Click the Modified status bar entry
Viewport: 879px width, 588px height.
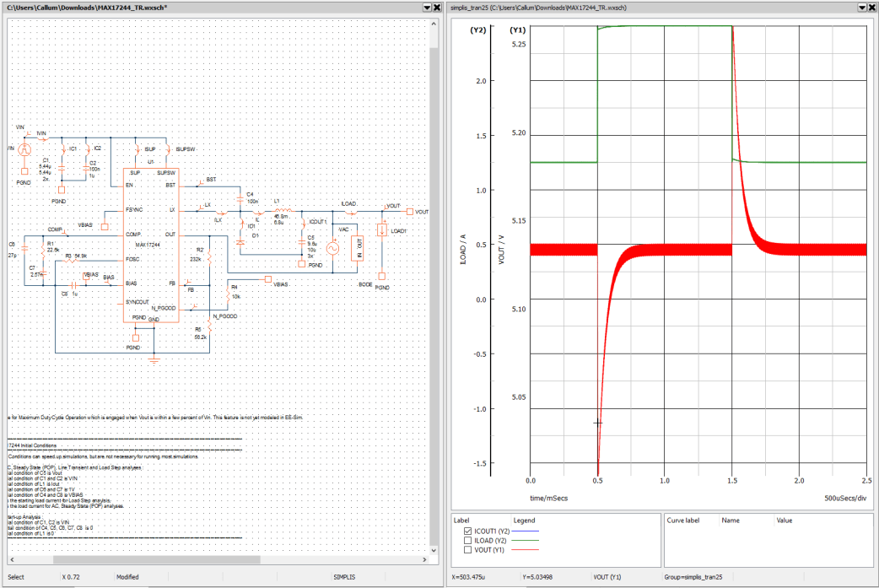(x=127, y=577)
